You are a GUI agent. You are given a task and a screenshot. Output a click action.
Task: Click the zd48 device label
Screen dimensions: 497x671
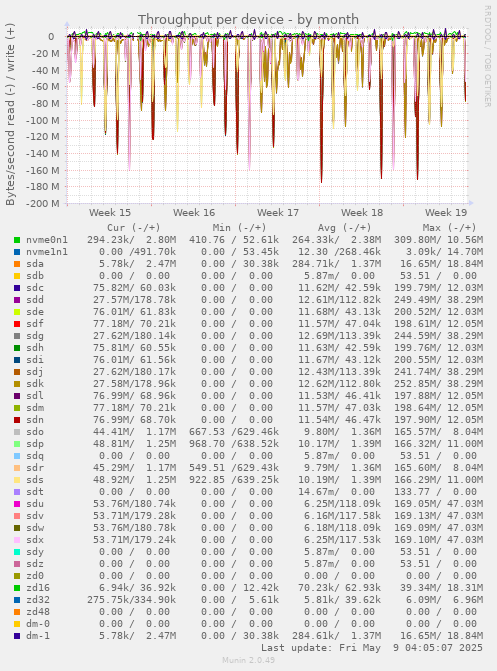pos(38,612)
